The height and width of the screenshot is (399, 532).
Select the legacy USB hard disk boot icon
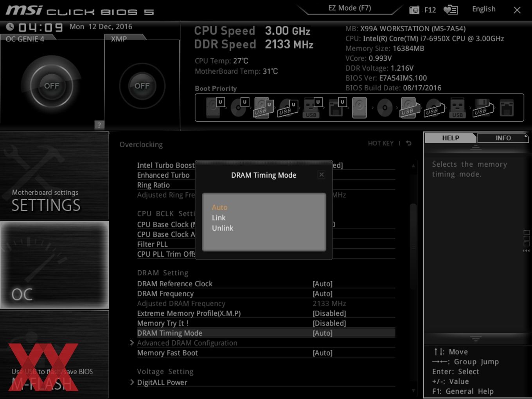tap(409, 108)
